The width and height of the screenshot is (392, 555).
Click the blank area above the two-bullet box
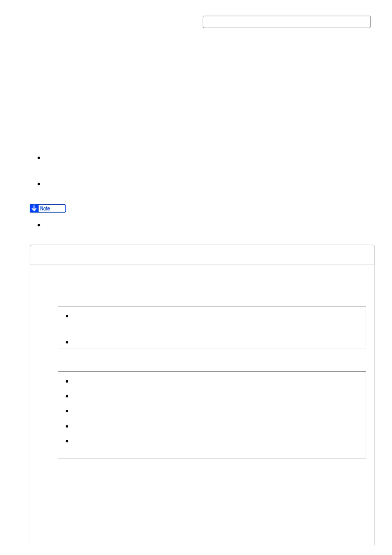tap(202, 285)
